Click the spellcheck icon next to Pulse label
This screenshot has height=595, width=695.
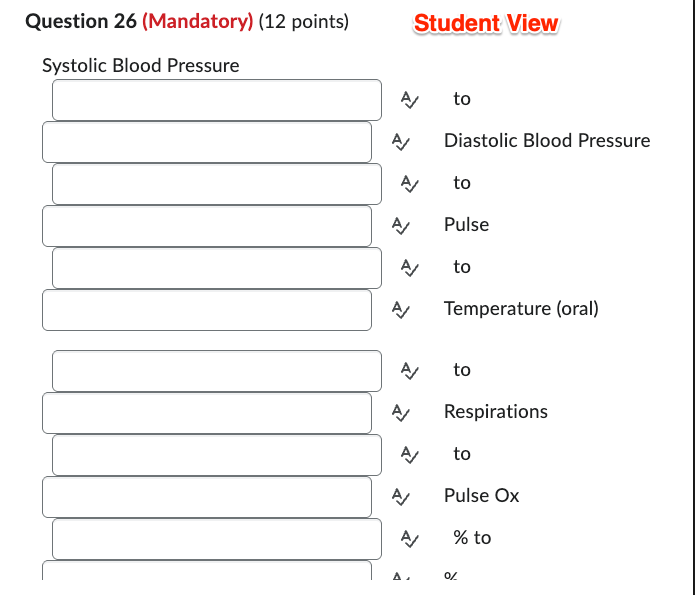pyautogui.click(x=400, y=226)
